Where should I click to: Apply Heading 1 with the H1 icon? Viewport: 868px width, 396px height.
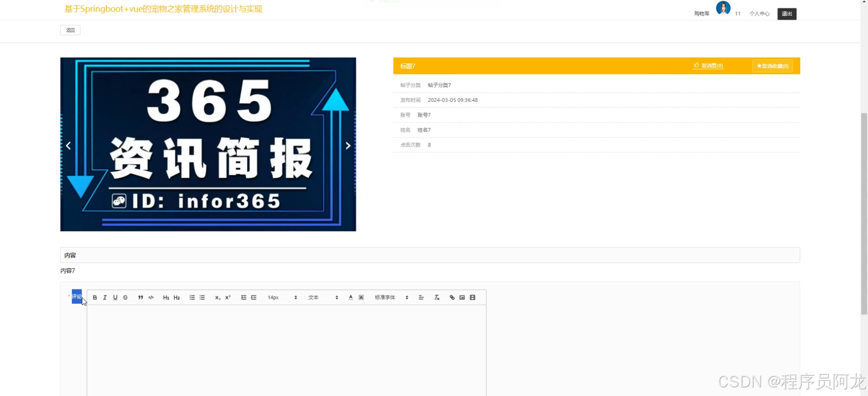tap(166, 297)
